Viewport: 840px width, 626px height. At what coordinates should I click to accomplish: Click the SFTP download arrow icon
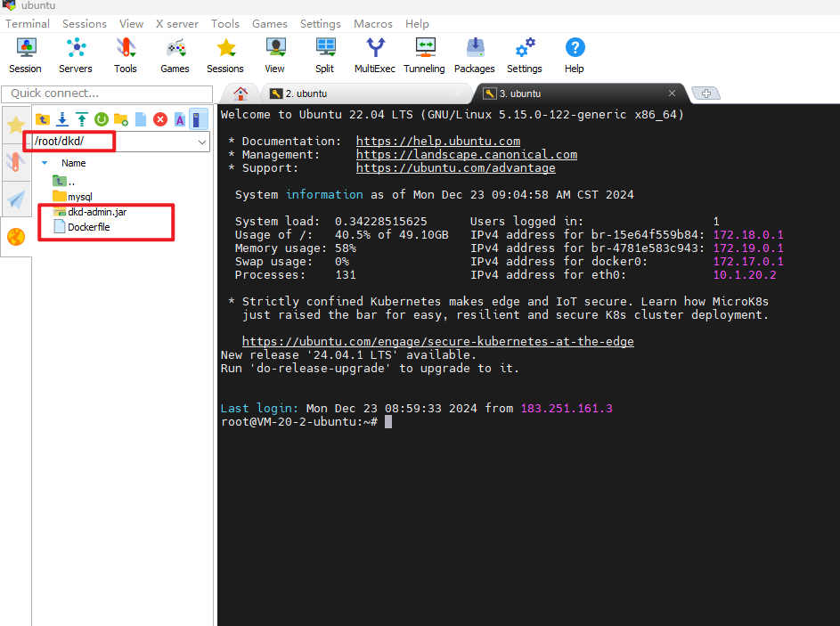[62, 119]
